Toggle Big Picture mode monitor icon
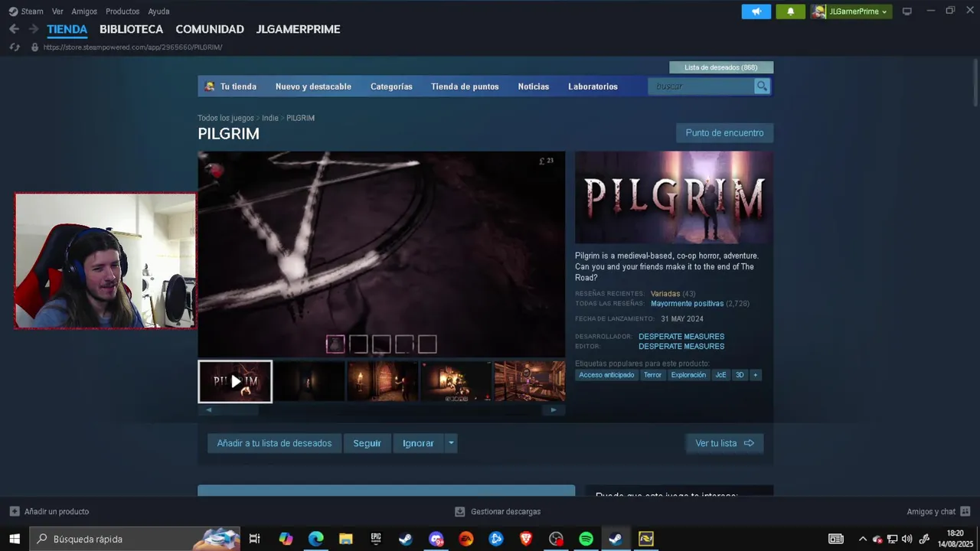The image size is (980, 551). [907, 11]
